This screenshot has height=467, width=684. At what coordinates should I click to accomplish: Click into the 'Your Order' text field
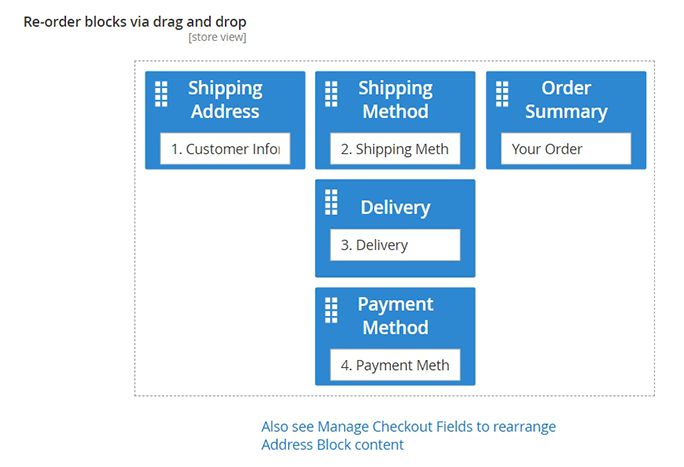click(566, 149)
